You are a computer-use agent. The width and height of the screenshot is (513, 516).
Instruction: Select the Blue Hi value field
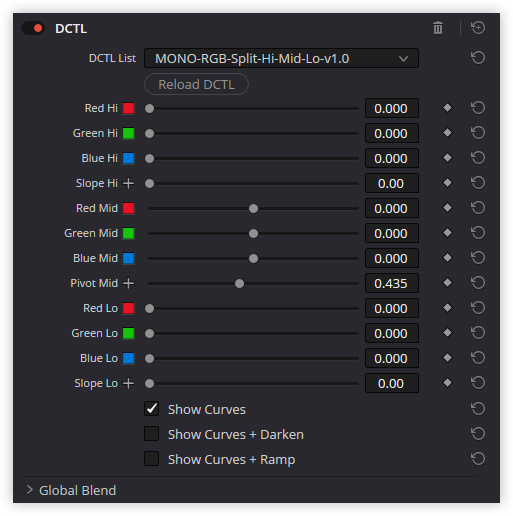coord(392,158)
